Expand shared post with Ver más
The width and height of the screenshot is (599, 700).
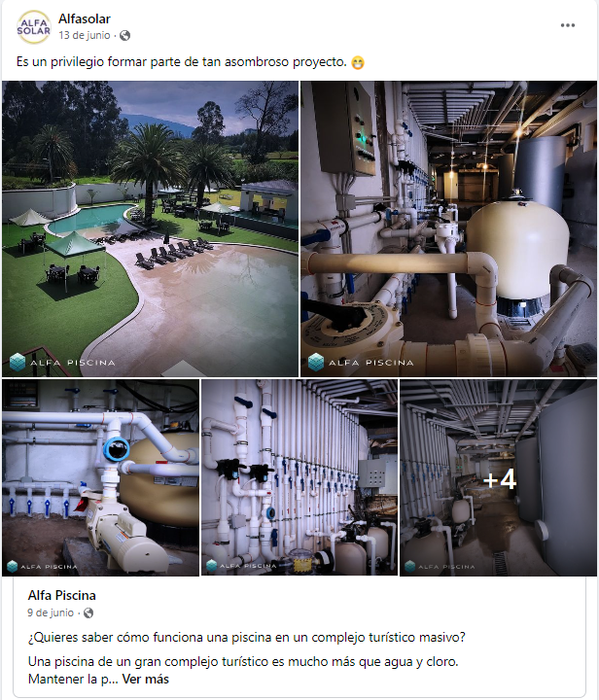146,679
